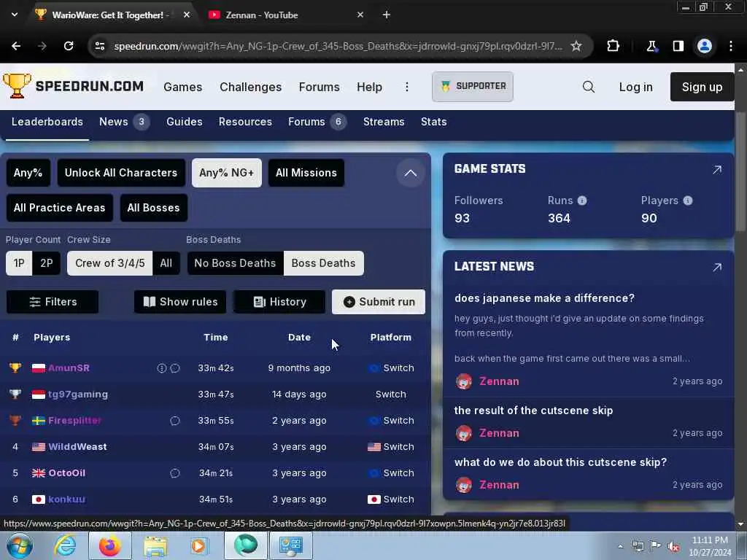Open the Stats tab

coord(433,122)
